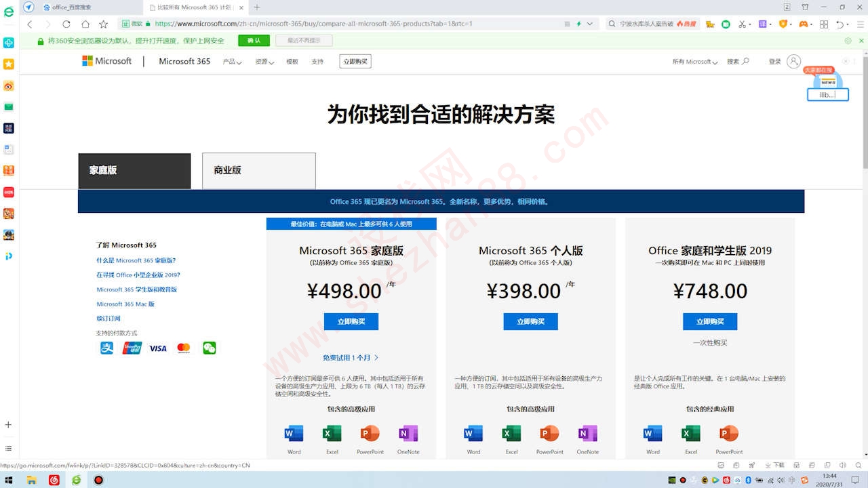This screenshot has height=488, width=868.
Task: Open a new browser tab with plus
Action: [x=257, y=7]
